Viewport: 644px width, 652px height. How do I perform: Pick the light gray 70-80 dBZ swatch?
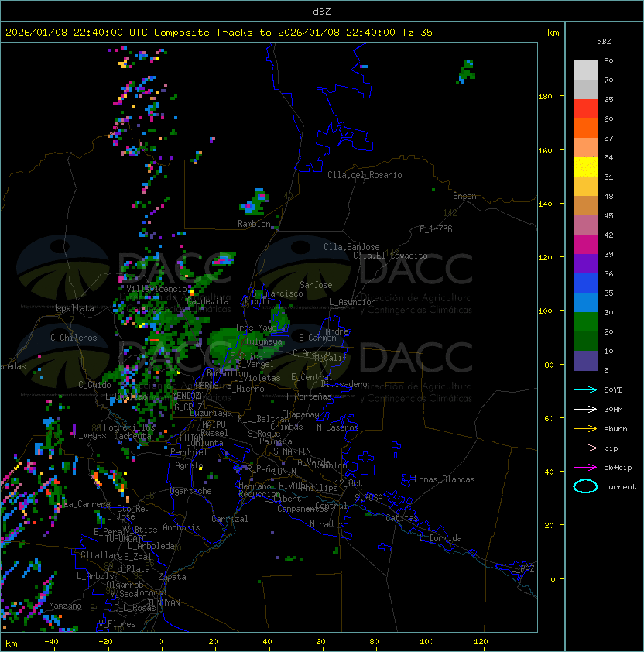click(x=585, y=70)
